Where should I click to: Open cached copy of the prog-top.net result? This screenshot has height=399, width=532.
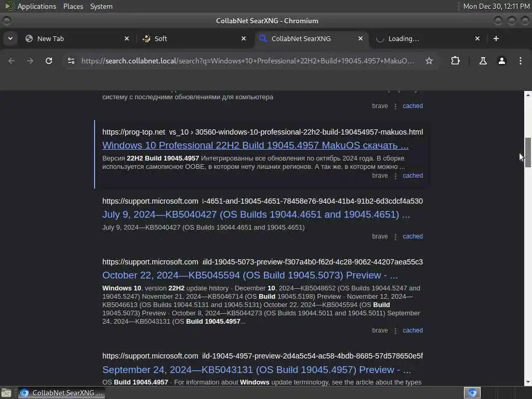coord(413,176)
